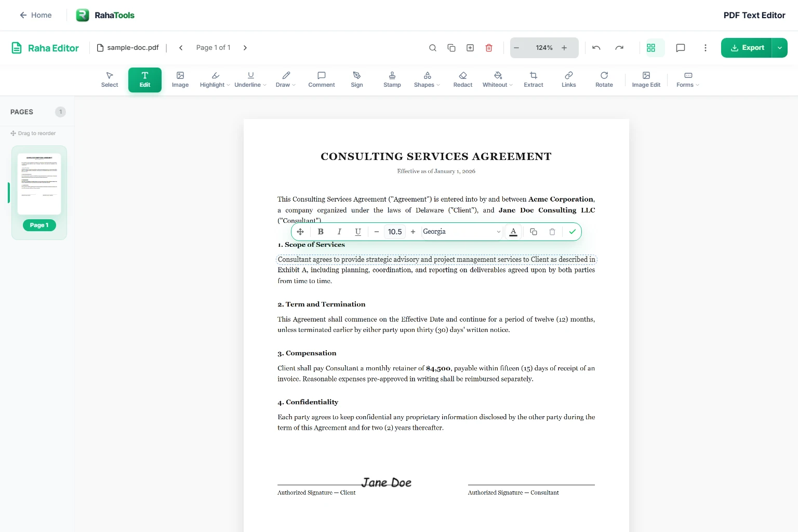Expand the Export dropdown arrow
This screenshot has height=532, width=798.
pos(780,48)
